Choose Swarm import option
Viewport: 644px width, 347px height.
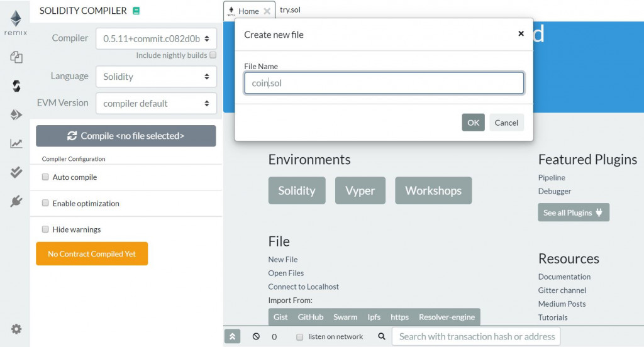pos(345,317)
